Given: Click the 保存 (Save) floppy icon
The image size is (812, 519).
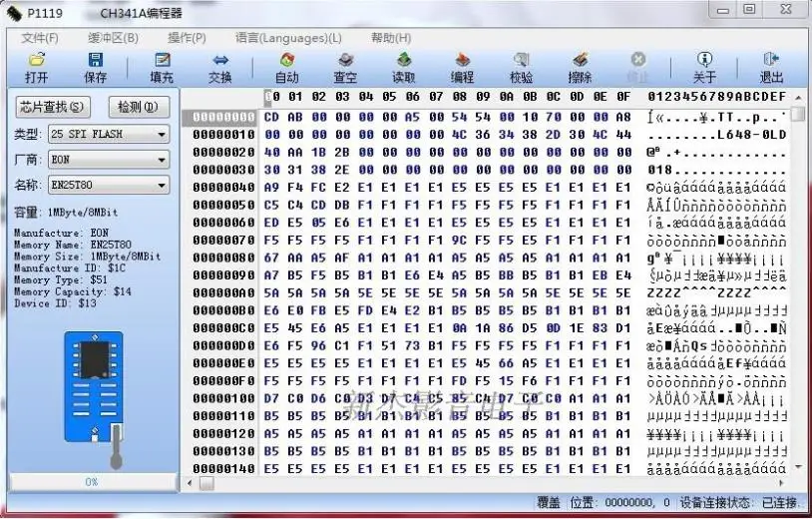Looking at the screenshot, I should (96, 60).
